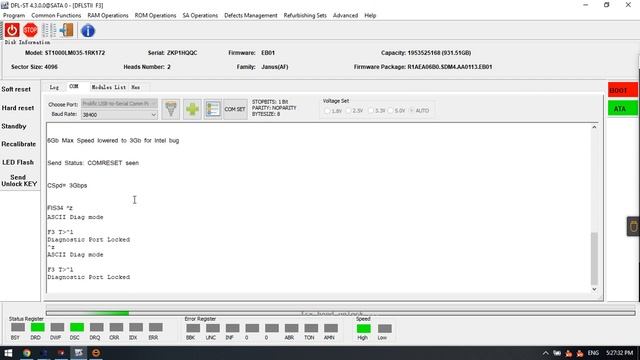Open the ROM Operations menu
Screen dimensions: 640x360
click(x=155, y=16)
